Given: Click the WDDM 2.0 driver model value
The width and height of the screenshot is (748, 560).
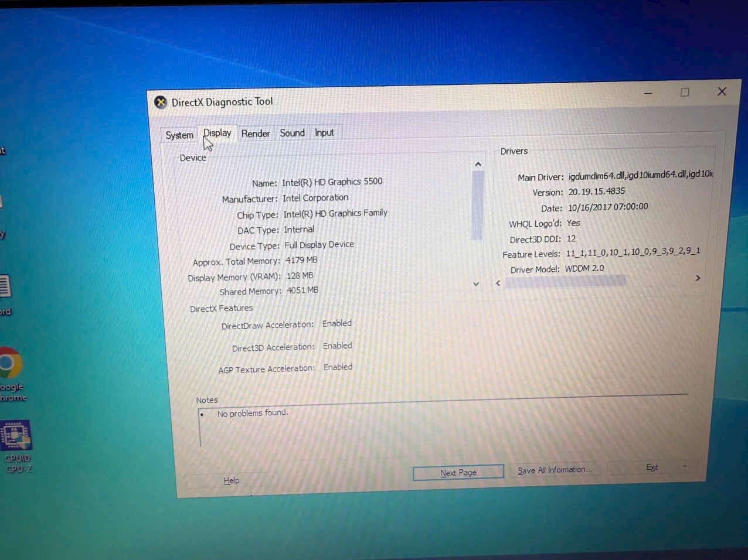Looking at the screenshot, I should [584, 268].
